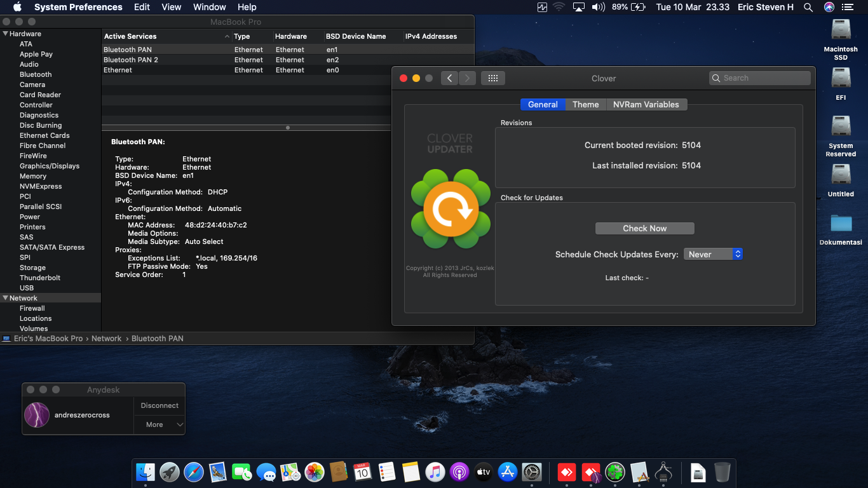Open Photos from the Dock
868x488 pixels.
[x=315, y=472]
